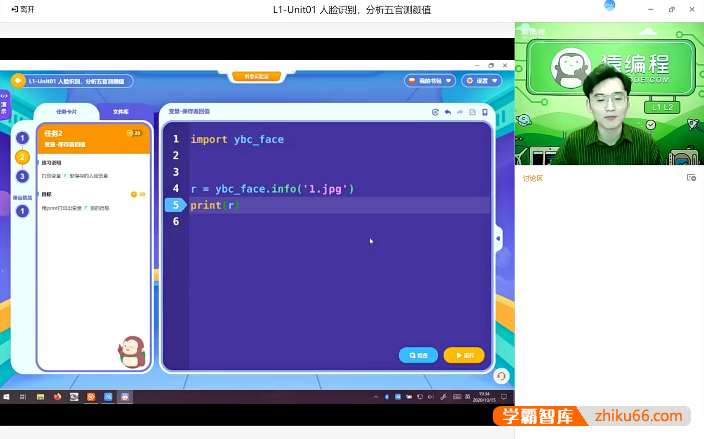Click the monkey mascot in task card
The height and width of the screenshot is (439, 704).
coord(132,352)
